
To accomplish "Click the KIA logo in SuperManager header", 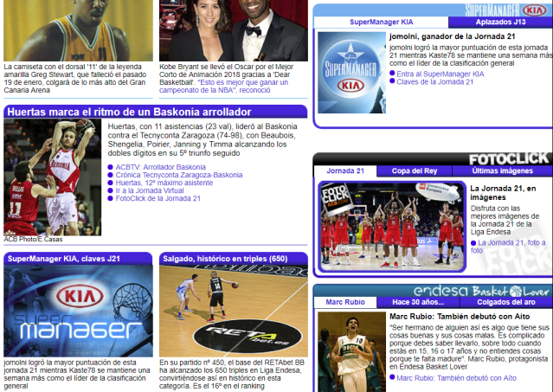I will (x=534, y=10).
